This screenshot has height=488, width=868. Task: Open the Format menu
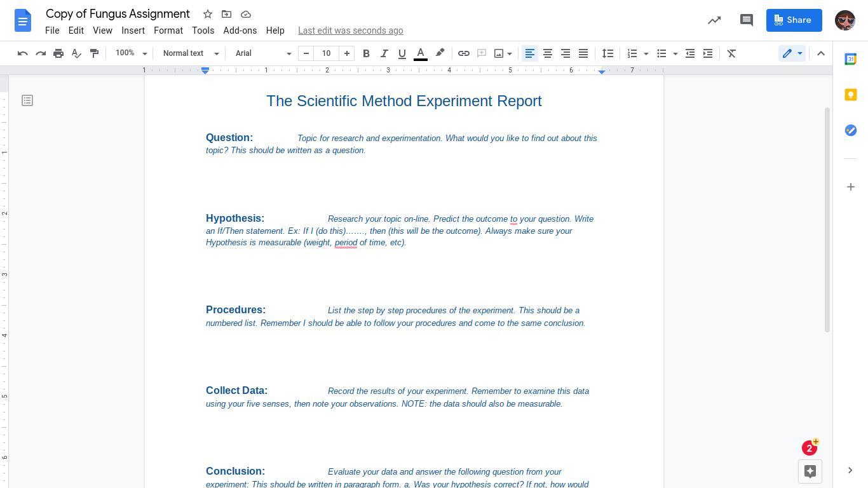(x=168, y=30)
